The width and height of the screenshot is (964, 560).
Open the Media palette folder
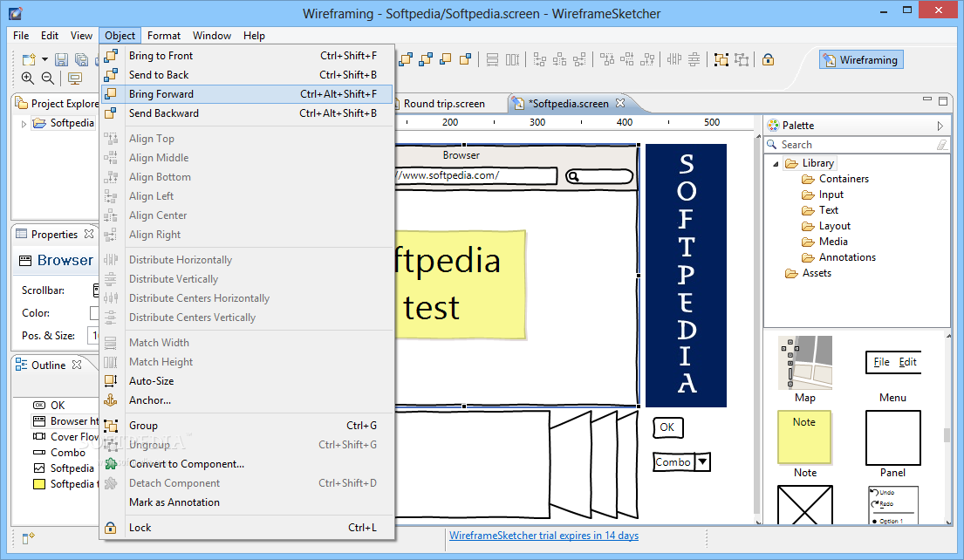coord(824,242)
